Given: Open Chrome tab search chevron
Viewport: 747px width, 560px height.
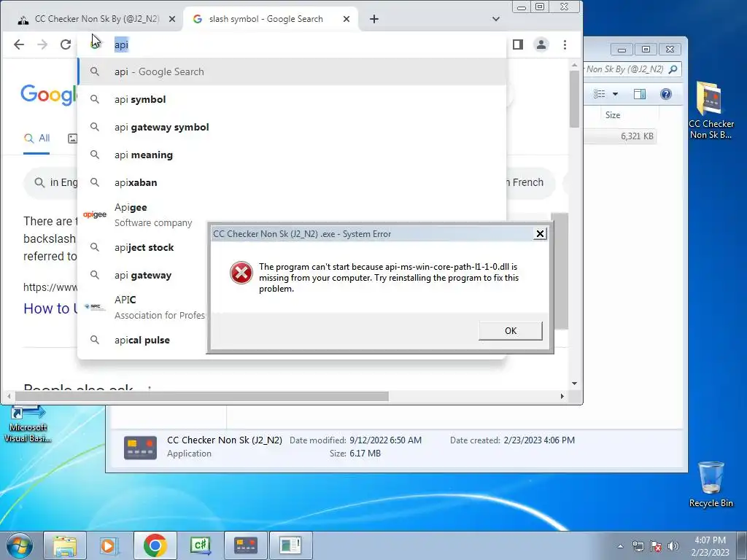Looking at the screenshot, I should tap(496, 19).
